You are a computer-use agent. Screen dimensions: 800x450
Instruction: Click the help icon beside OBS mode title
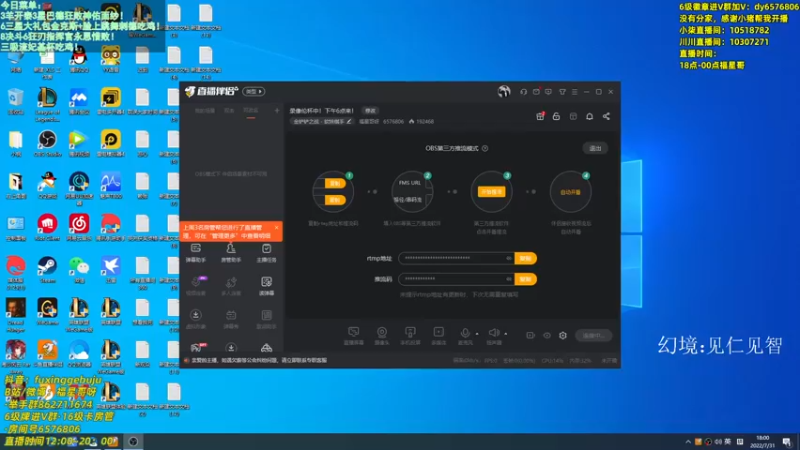485,148
